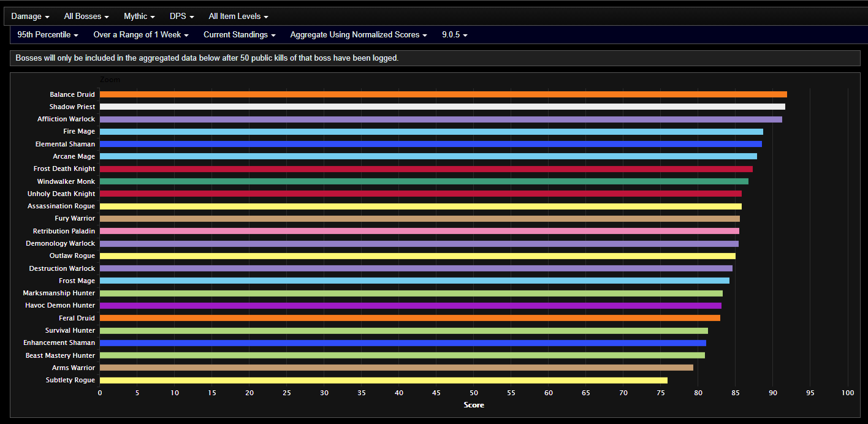This screenshot has height=424, width=868.
Task: Select the Elemental Shaman bar
Action: pos(431,144)
